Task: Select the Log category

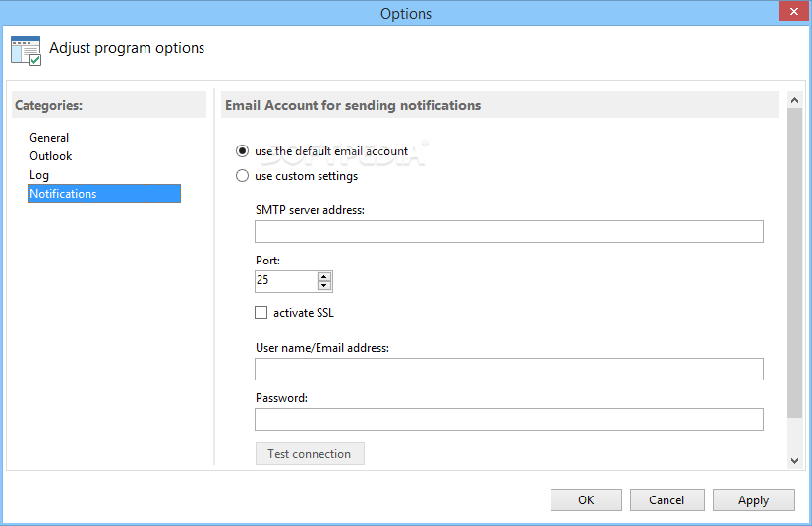Action: click(39, 175)
